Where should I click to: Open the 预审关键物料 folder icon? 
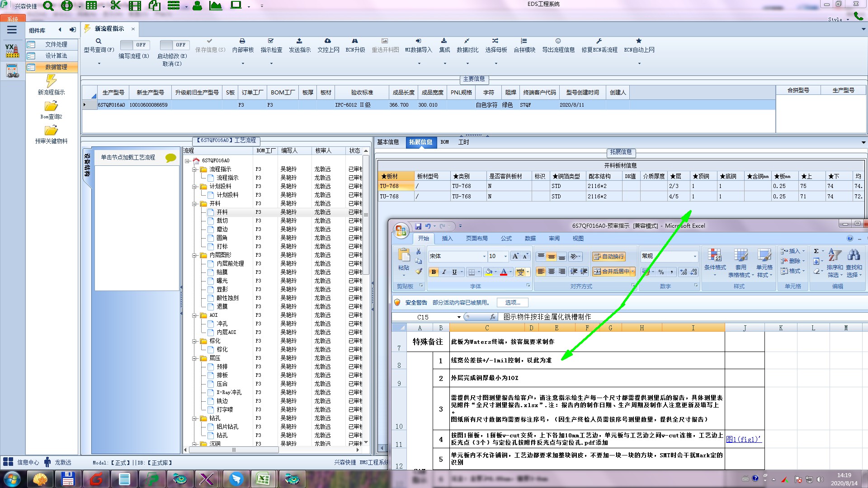[x=51, y=131]
